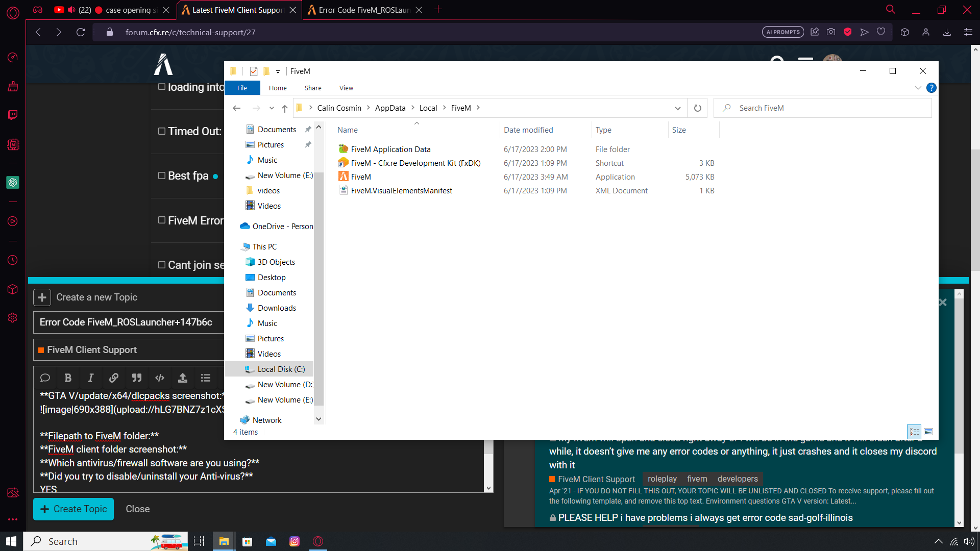Click the Upload icon in editor toolbar
Viewport: 980px width, 551px height.
[x=183, y=378]
